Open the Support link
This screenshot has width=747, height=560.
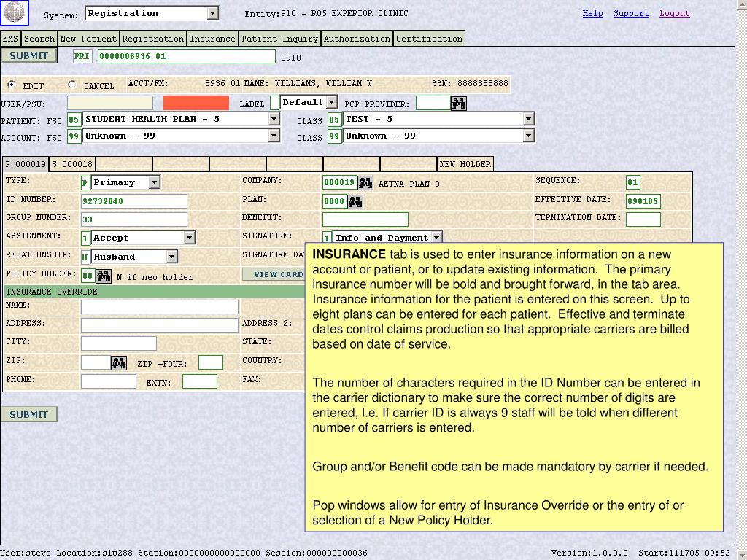pyautogui.click(x=631, y=13)
